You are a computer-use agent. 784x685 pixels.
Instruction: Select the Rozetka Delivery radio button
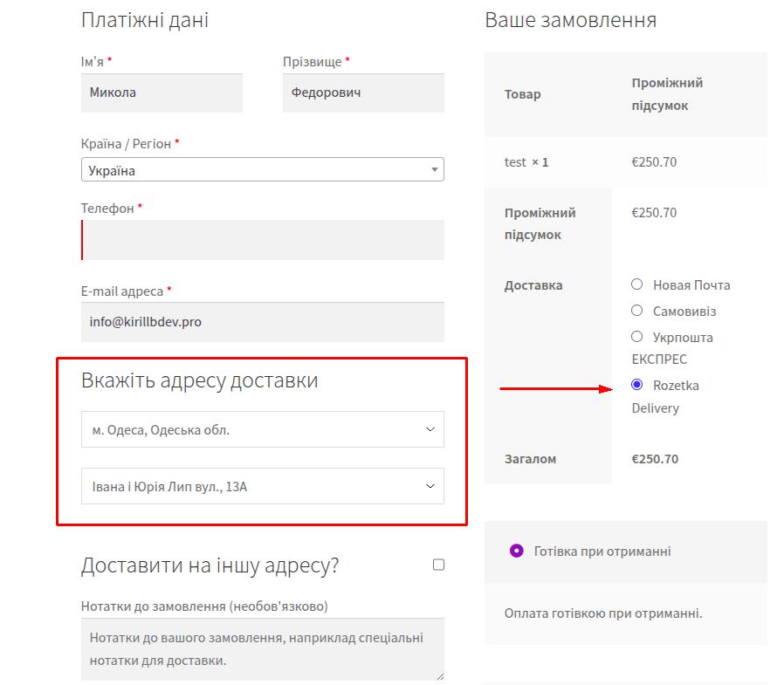tap(636, 385)
